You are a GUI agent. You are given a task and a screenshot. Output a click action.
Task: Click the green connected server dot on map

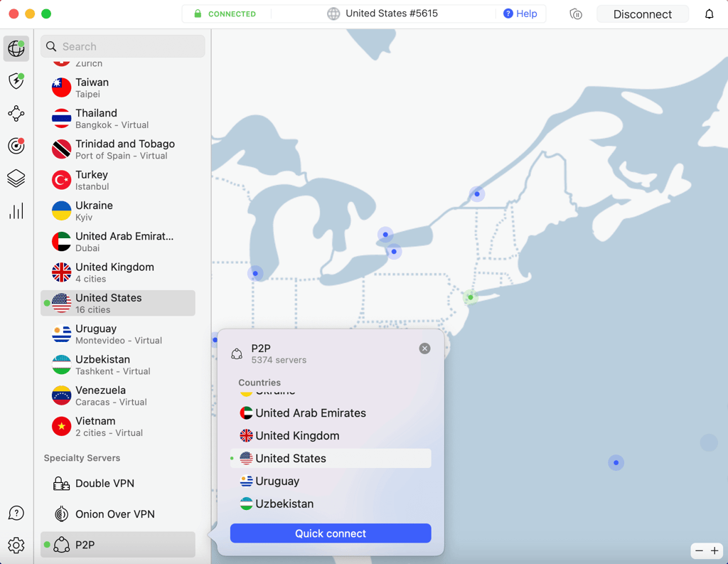point(471,297)
